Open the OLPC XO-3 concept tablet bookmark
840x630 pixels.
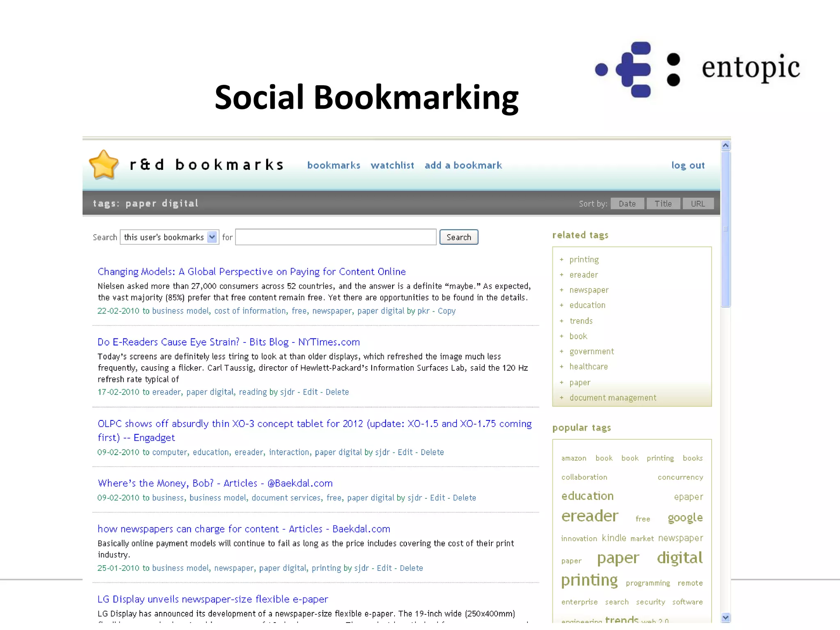pyautogui.click(x=315, y=430)
